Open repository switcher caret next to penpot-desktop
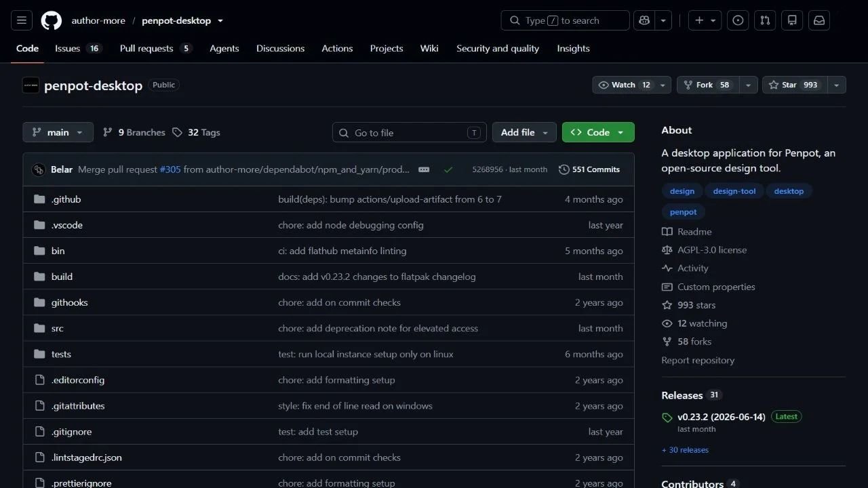Viewport: 868px width, 488px height. [220, 21]
